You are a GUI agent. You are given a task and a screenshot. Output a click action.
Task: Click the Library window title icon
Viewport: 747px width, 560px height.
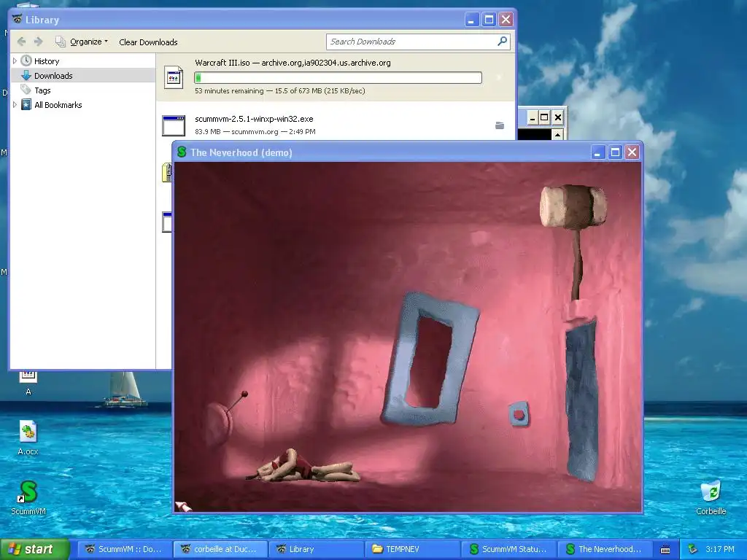coord(18,19)
